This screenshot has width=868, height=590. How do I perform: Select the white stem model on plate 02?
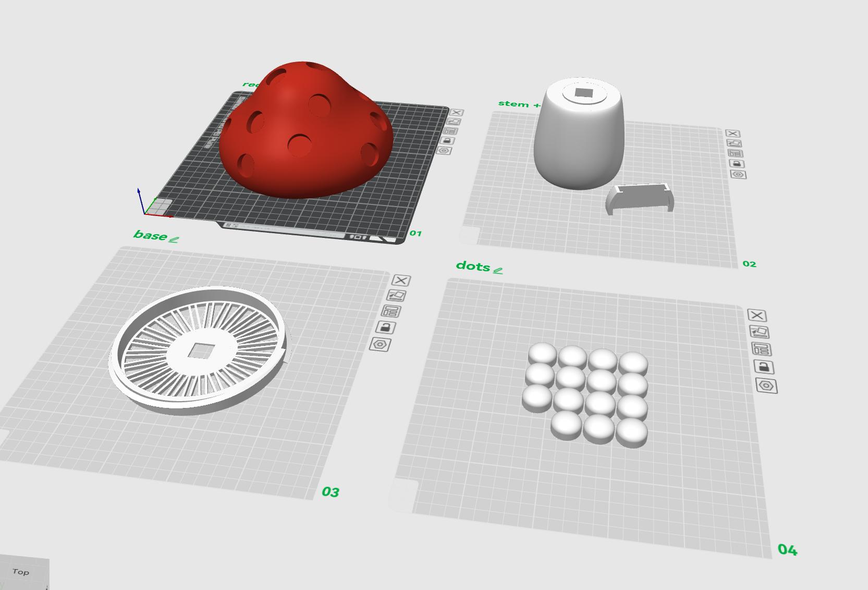579,134
